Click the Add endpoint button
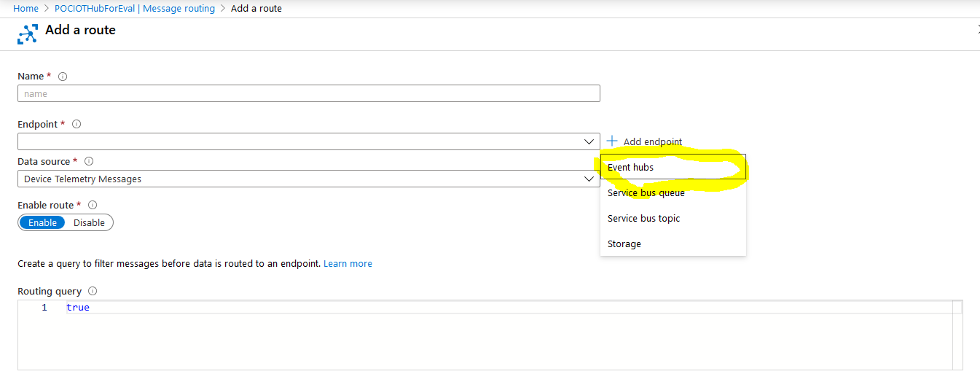The height and width of the screenshot is (374, 980). click(645, 141)
